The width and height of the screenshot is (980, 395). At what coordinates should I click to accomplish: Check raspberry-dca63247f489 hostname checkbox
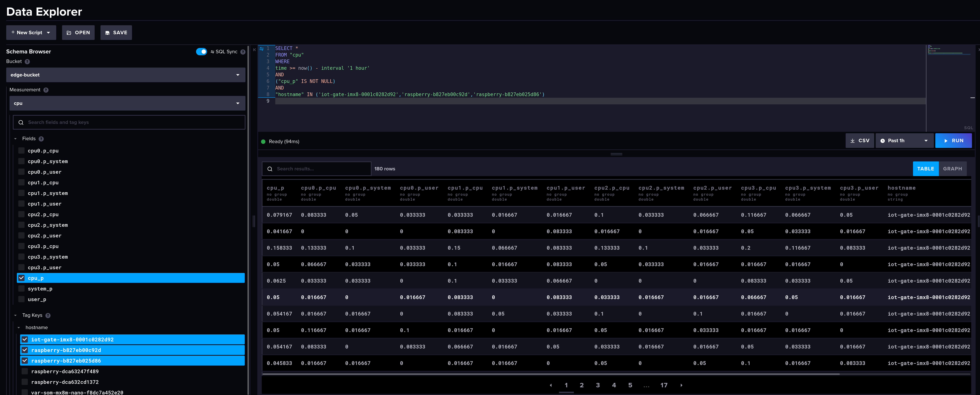[25, 371]
